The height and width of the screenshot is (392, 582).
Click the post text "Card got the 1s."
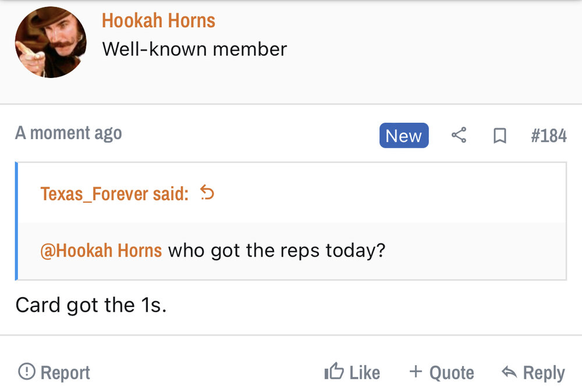tap(91, 305)
